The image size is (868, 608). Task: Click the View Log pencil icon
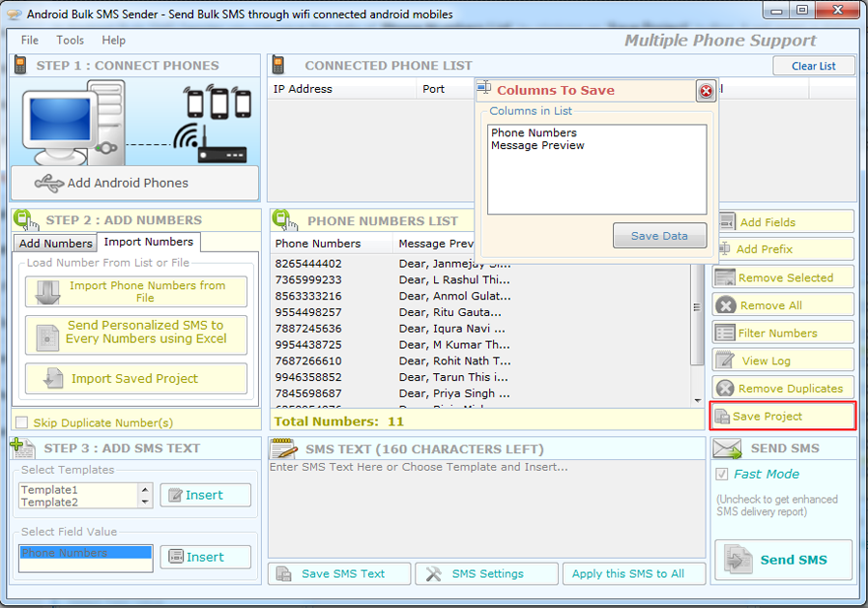(x=725, y=361)
